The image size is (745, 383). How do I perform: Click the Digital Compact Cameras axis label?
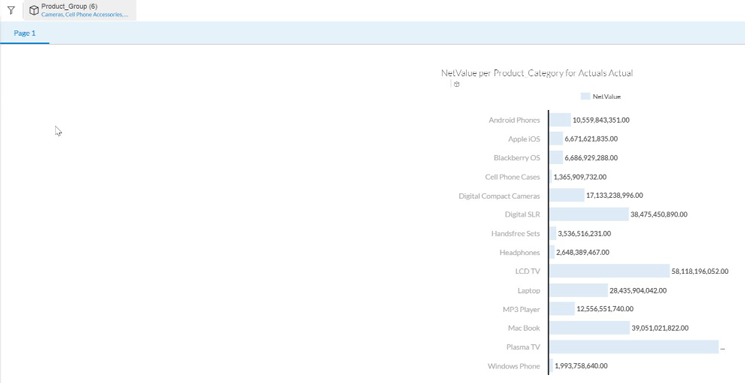click(x=499, y=196)
